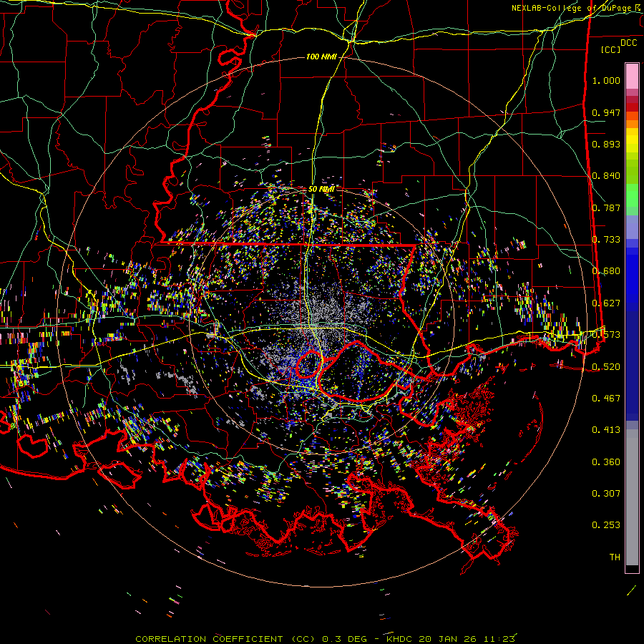Select the "0.947" scale value

[606, 112]
